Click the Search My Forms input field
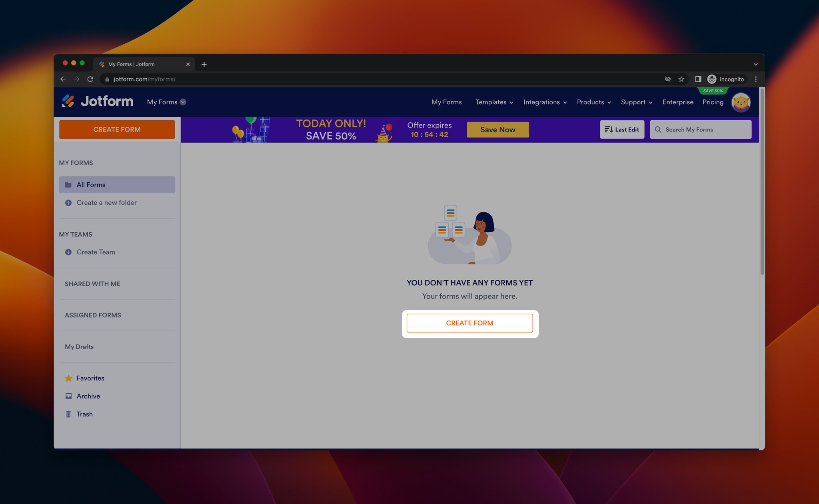The width and height of the screenshot is (819, 504). click(700, 129)
